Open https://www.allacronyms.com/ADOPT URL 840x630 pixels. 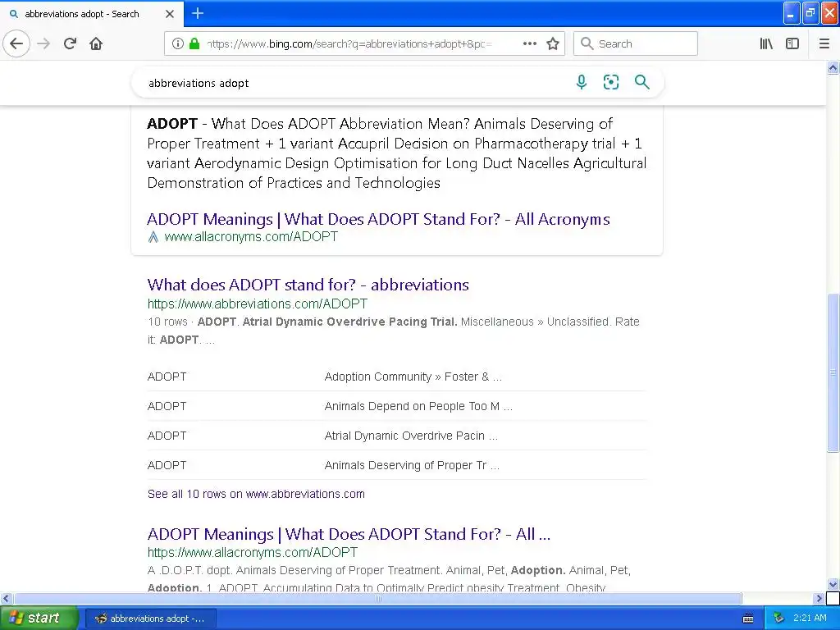click(x=253, y=552)
